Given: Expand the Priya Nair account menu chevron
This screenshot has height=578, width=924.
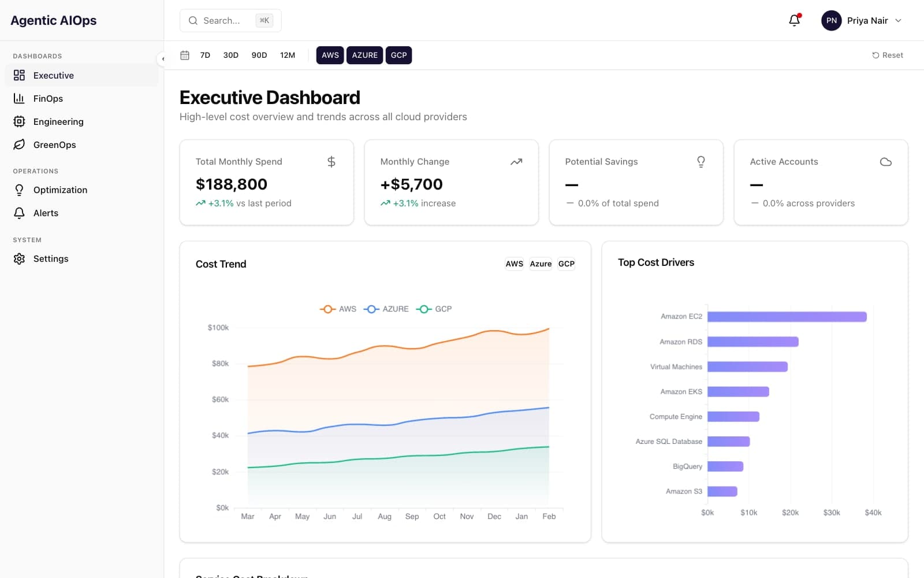Looking at the screenshot, I should pos(898,20).
